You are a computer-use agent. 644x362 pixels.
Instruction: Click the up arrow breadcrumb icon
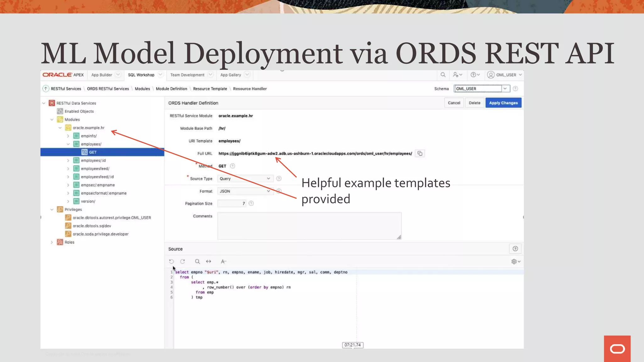pos(46,89)
